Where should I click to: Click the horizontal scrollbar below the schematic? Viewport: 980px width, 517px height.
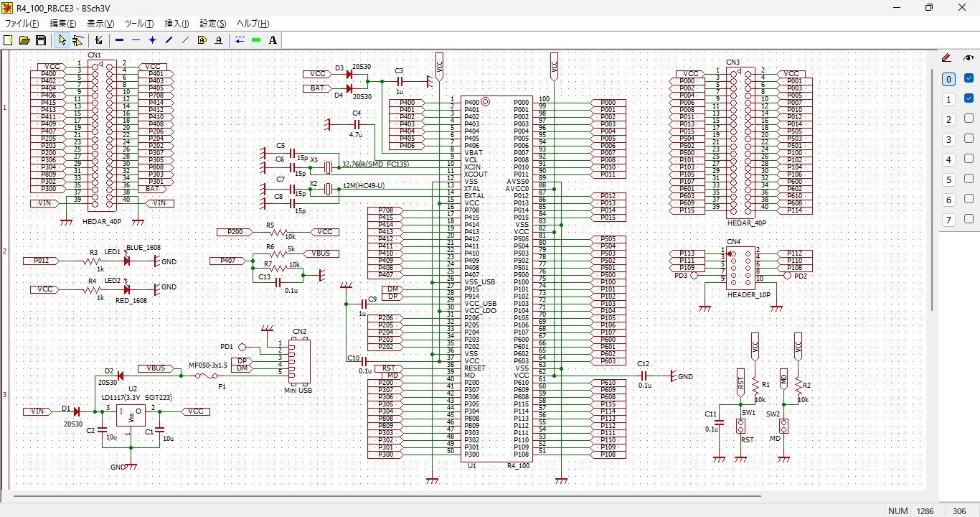pyautogui.click(x=387, y=496)
